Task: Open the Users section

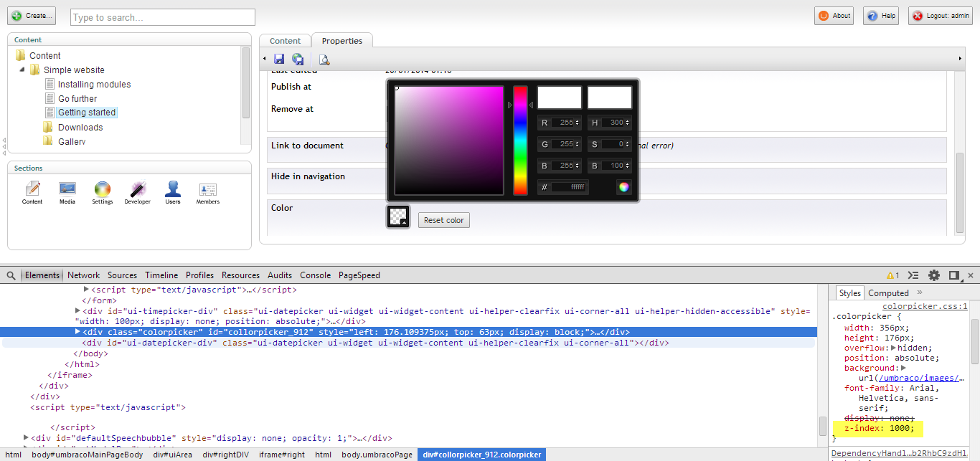Action: (x=173, y=189)
